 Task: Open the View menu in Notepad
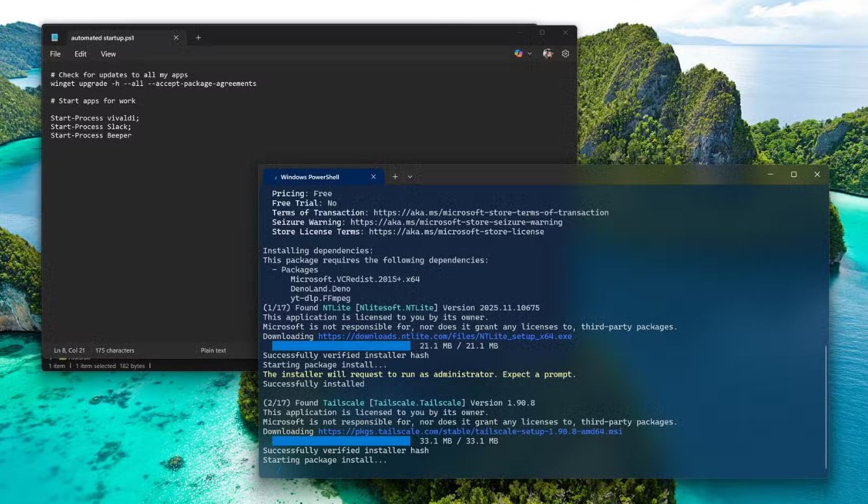point(108,54)
